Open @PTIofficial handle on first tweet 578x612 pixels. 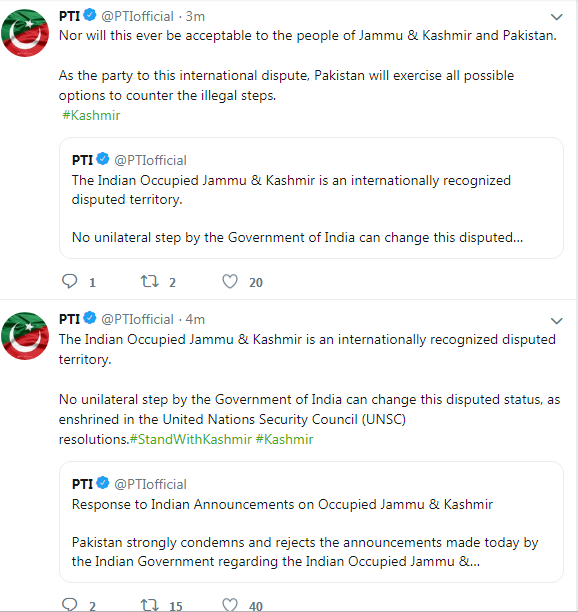click(x=137, y=16)
